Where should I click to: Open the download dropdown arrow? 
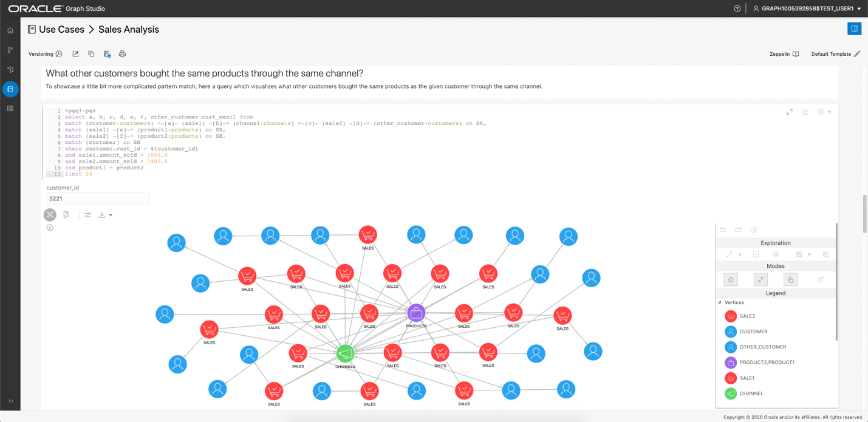pyautogui.click(x=111, y=215)
